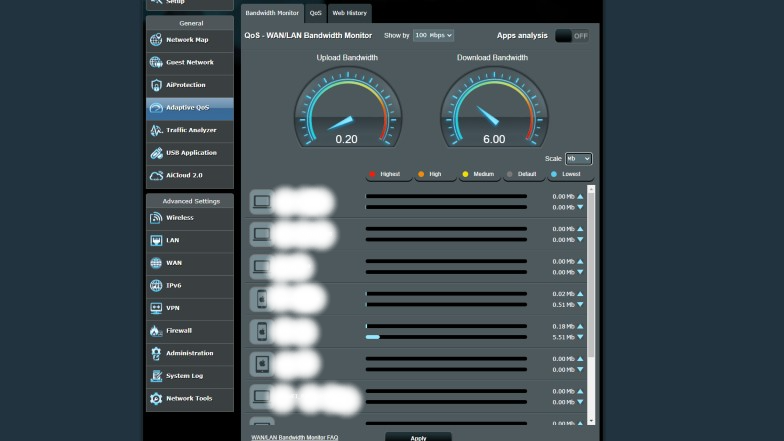Click upload arrow beside 0.18 Mb
This screenshot has width=784, height=441.
[x=580, y=326]
